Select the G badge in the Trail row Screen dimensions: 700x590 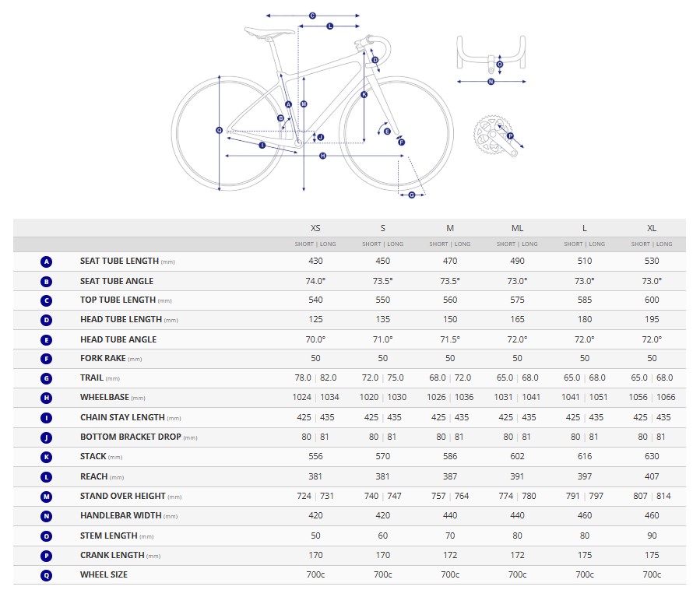(46, 378)
